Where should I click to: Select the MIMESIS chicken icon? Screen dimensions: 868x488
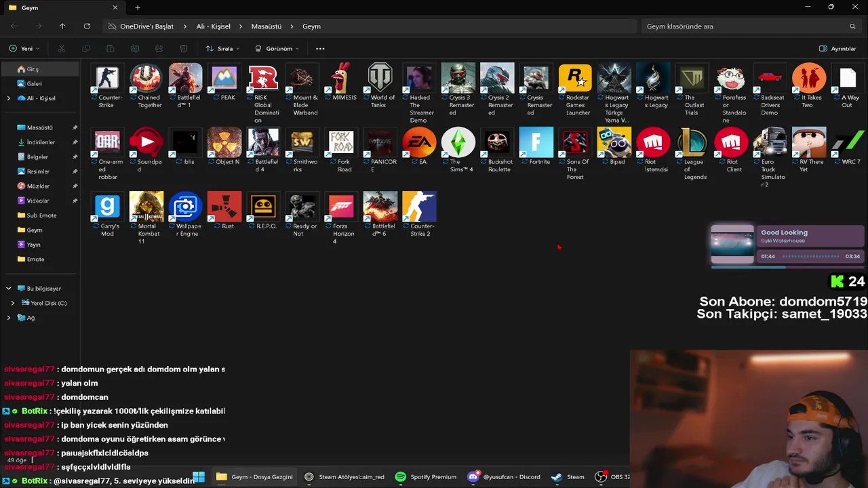coord(341,78)
